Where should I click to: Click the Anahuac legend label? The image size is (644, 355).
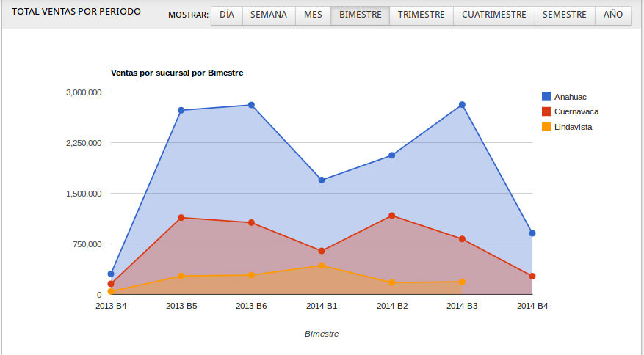point(571,97)
